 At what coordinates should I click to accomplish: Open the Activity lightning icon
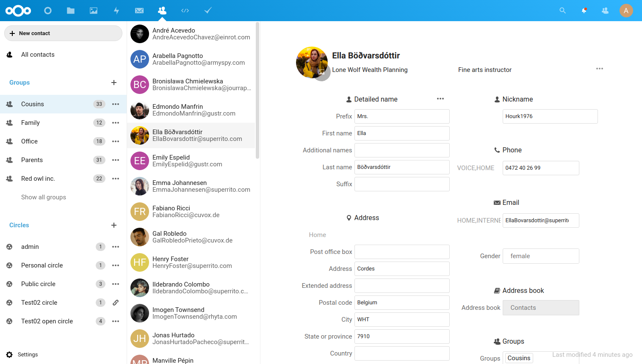point(116,11)
